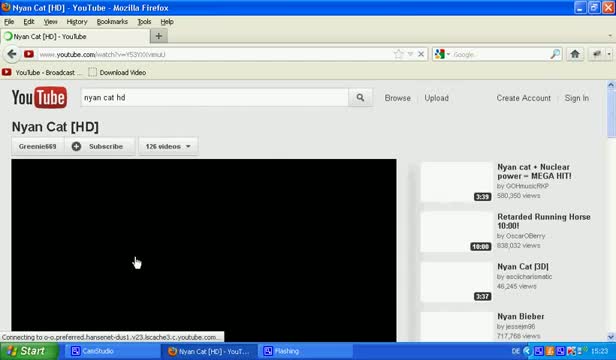Click the YouTube site icon in address bar
616x360 pixels.
tap(29, 54)
